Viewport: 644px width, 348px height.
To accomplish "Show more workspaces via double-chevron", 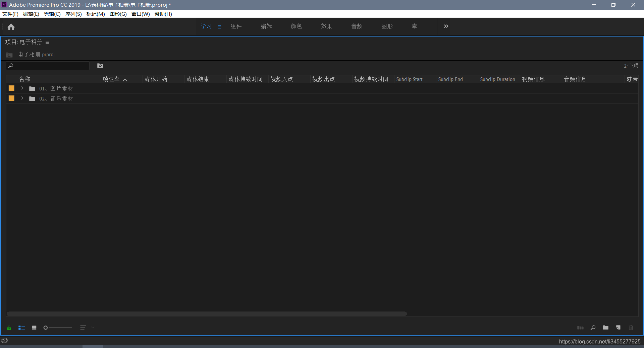I will click(x=446, y=26).
